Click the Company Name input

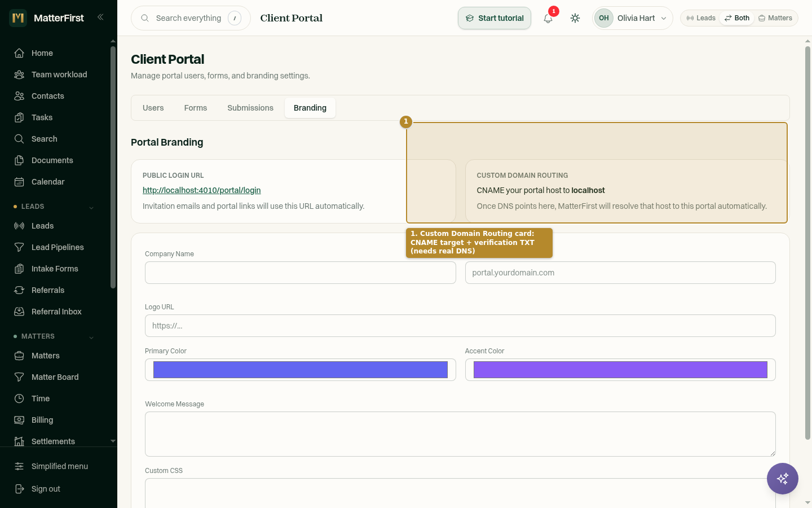tap(301, 273)
